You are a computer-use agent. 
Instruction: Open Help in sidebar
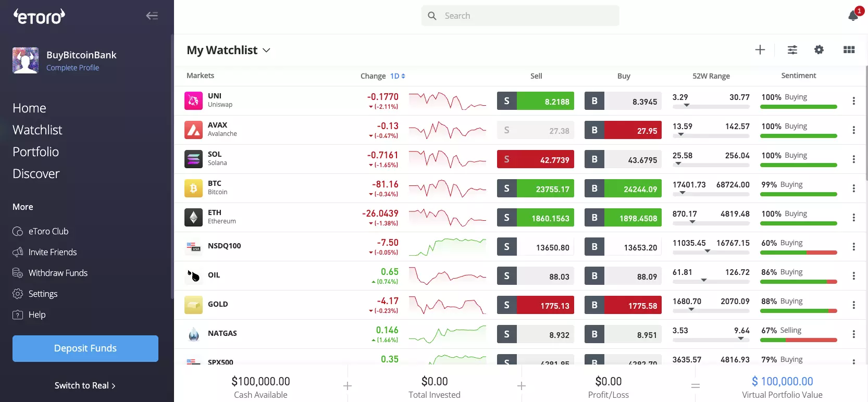pyautogui.click(x=29, y=315)
